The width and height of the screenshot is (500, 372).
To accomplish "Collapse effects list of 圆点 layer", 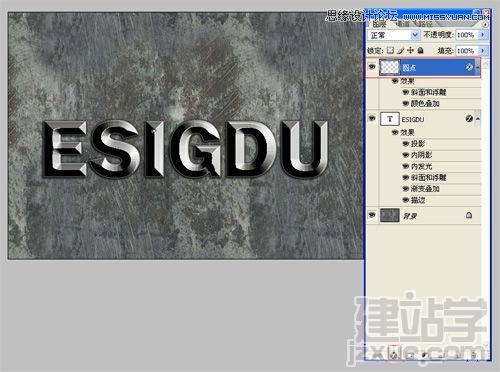I will tap(478, 68).
